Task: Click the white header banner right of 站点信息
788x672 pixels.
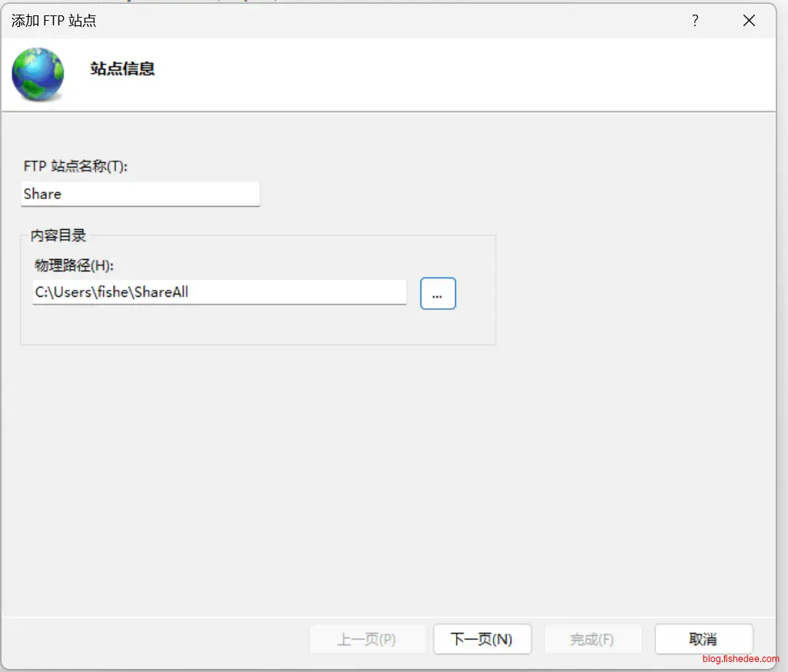Action: [x=461, y=74]
